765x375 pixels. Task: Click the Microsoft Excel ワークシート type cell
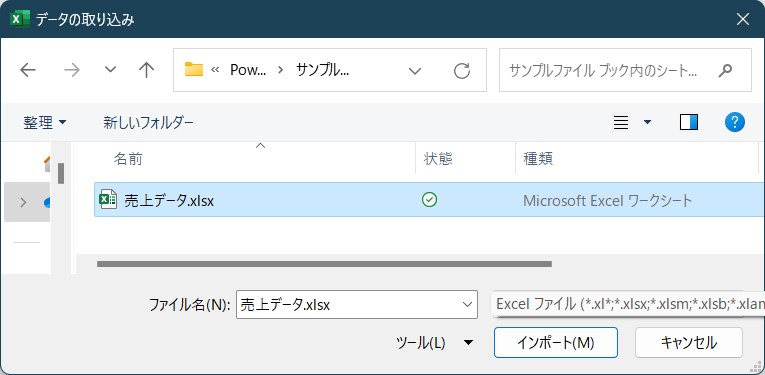click(x=607, y=200)
